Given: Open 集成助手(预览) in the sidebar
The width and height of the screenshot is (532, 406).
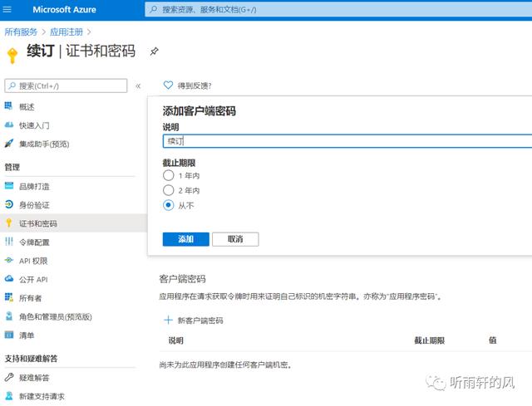Looking at the screenshot, I should (44, 144).
